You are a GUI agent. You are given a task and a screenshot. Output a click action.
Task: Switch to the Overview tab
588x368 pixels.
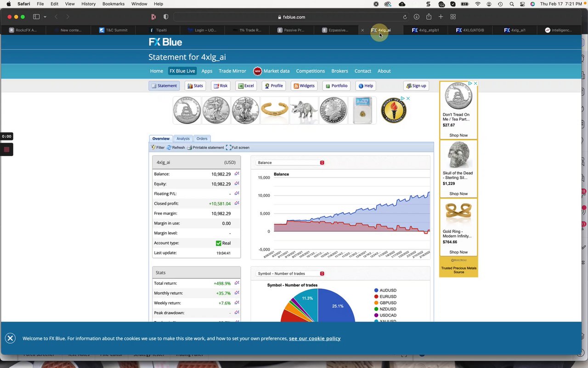click(x=161, y=138)
